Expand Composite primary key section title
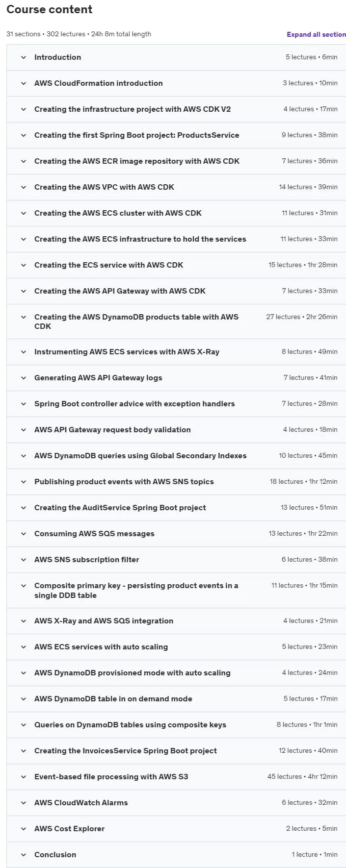The height and width of the screenshot is (868, 346). point(136,590)
